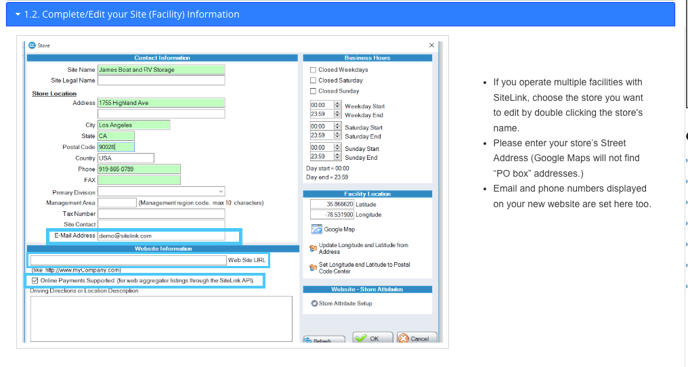Click the bullet about multiple facilities with SiteLink

point(568,105)
